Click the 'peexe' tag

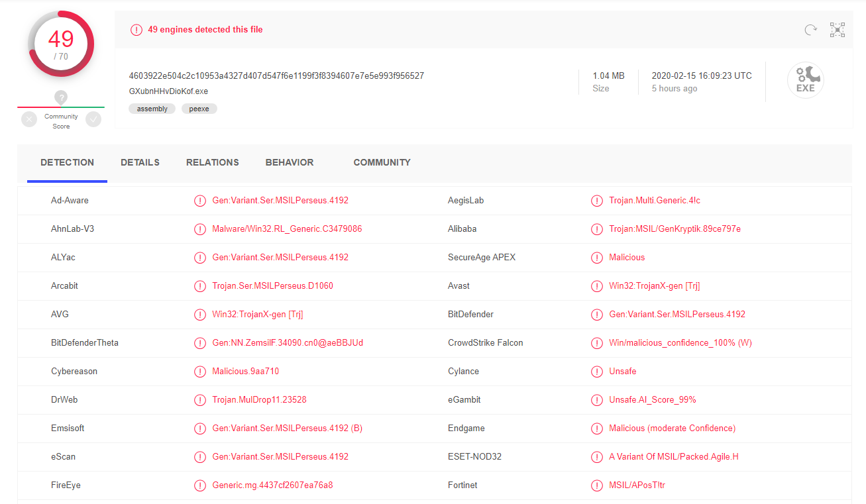point(199,109)
